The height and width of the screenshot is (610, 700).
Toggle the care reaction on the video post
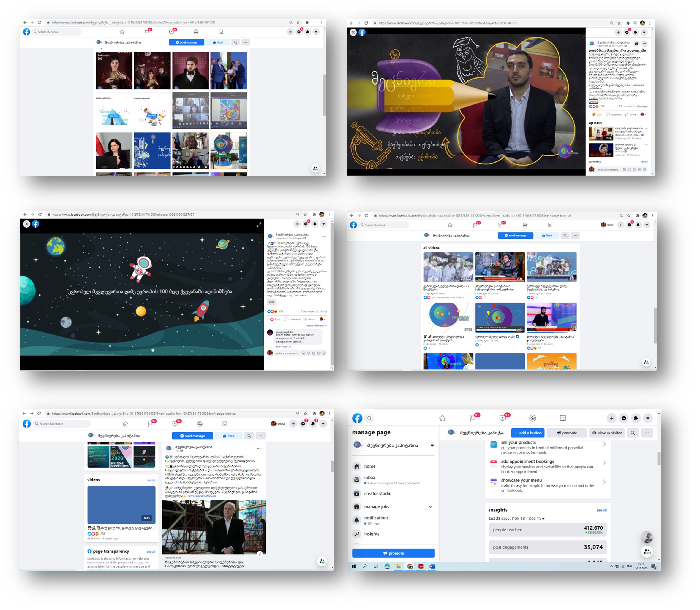597,114
